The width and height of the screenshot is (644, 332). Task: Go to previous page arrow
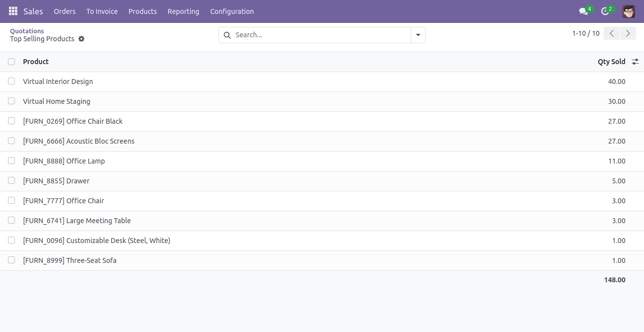[612, 33]
